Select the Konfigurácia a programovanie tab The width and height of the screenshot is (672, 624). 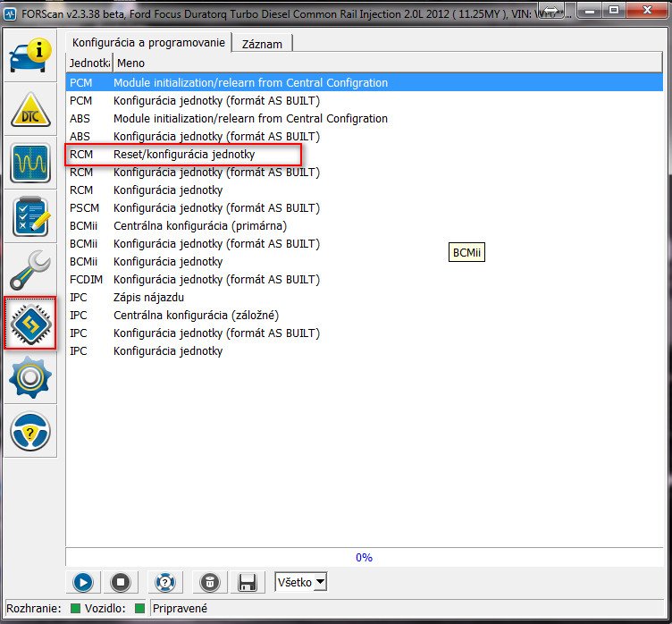click(148, 42)
